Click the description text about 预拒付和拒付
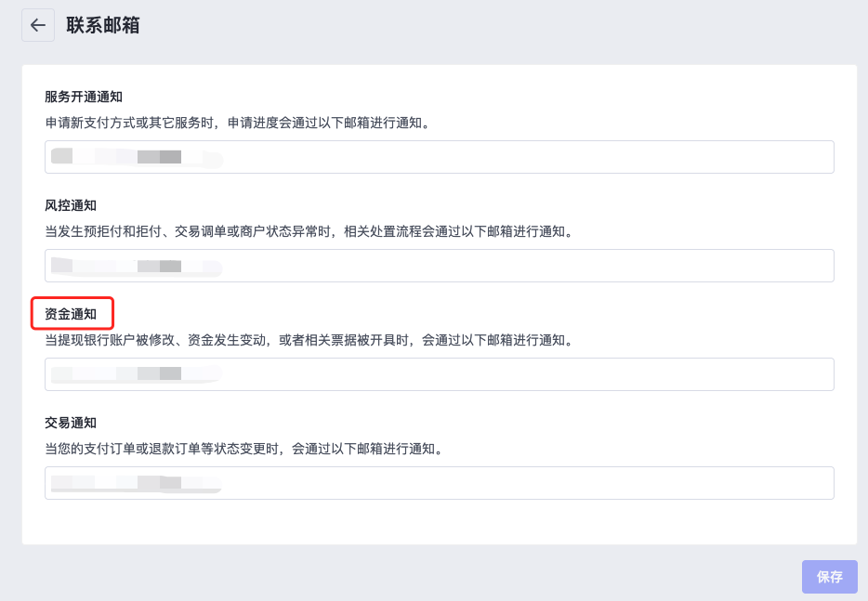Screen dimensions: 868x601 (309, 231)
